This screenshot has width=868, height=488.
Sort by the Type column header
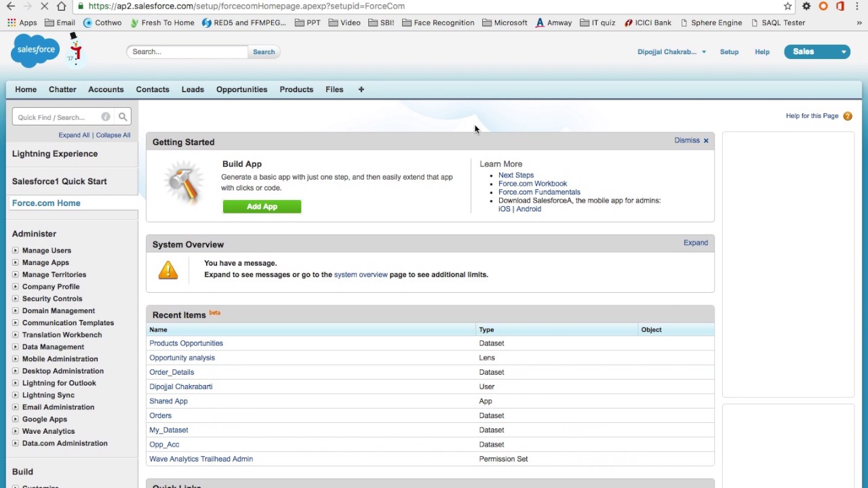coord(486,329)
